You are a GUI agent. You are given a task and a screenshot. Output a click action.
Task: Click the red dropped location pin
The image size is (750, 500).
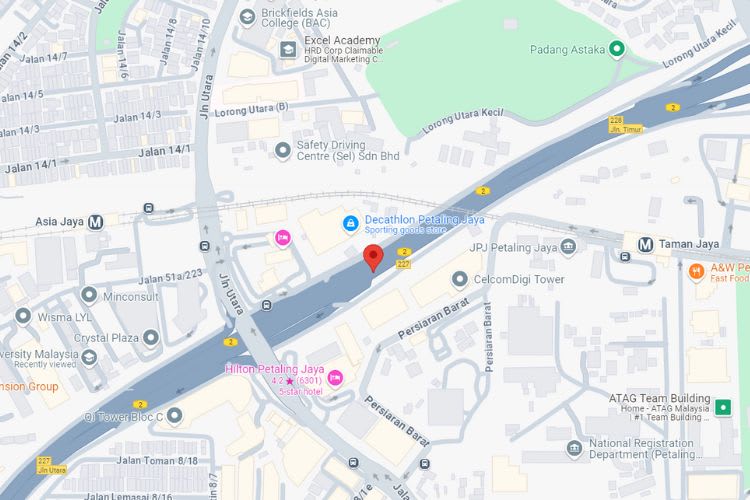pos(373,257)
